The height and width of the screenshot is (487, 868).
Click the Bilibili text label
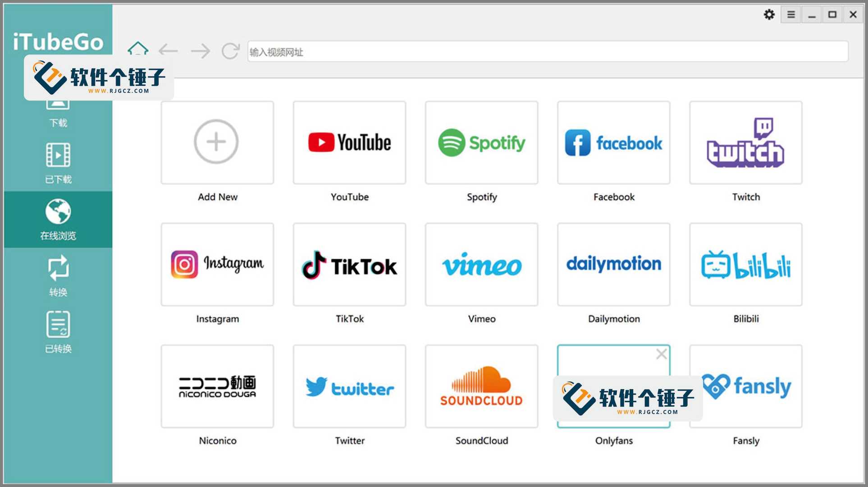(x=746, y=319)
